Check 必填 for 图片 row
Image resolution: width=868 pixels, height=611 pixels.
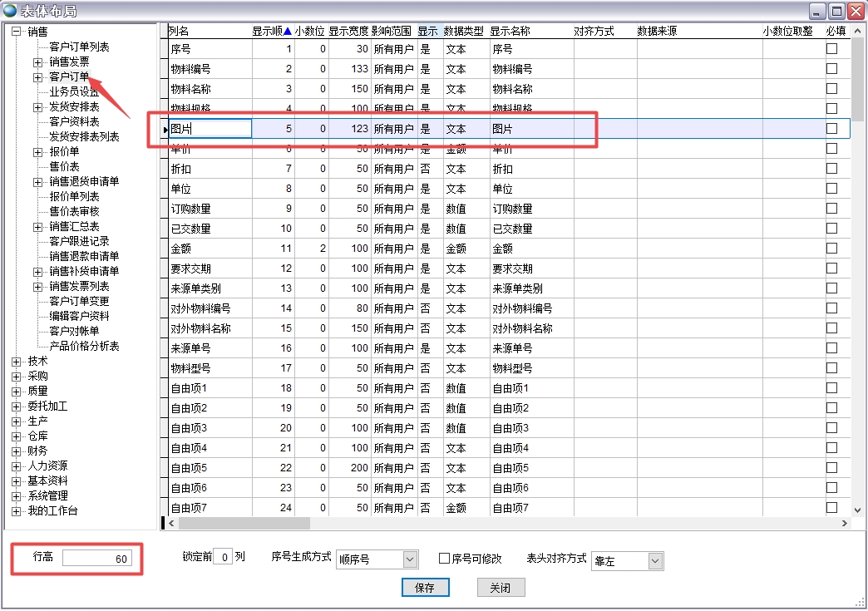point(831,129)
